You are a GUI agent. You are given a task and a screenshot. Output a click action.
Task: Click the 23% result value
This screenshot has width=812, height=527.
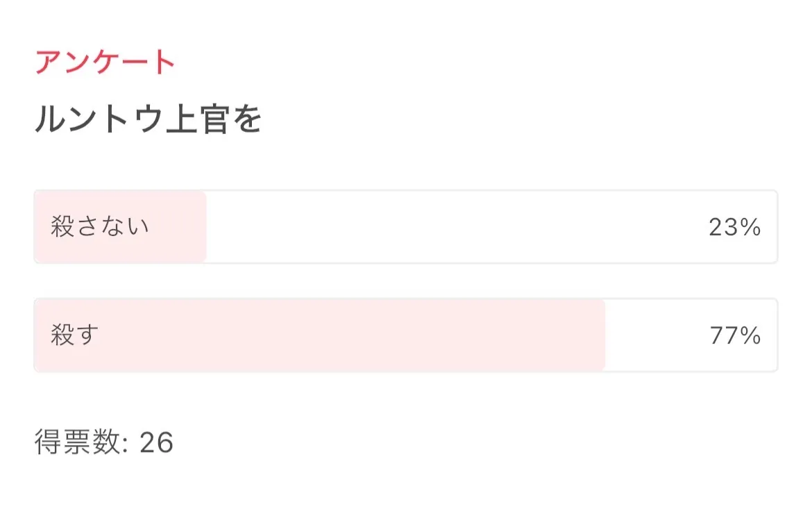(734, 227)
